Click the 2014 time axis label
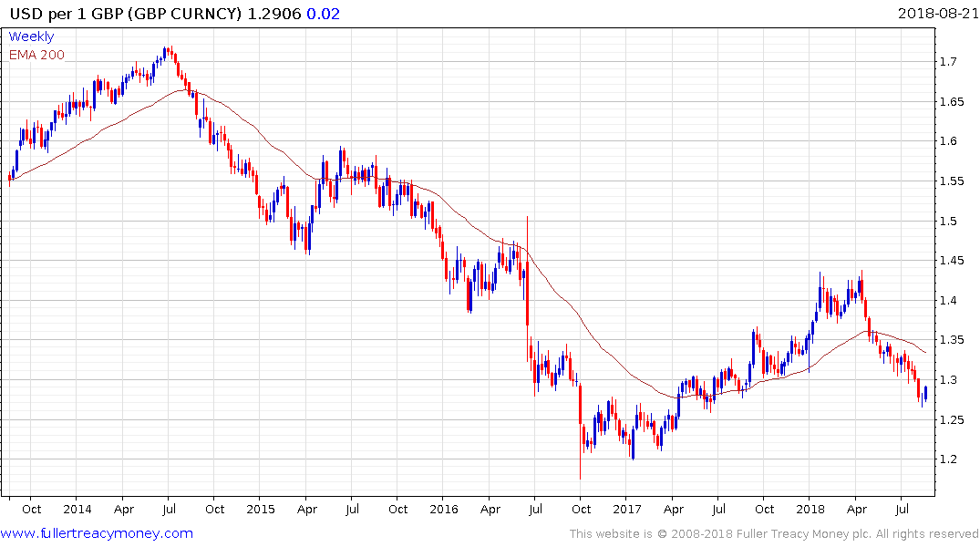The width and height of the screenshot is (980, 547). (x=77, y=509)
